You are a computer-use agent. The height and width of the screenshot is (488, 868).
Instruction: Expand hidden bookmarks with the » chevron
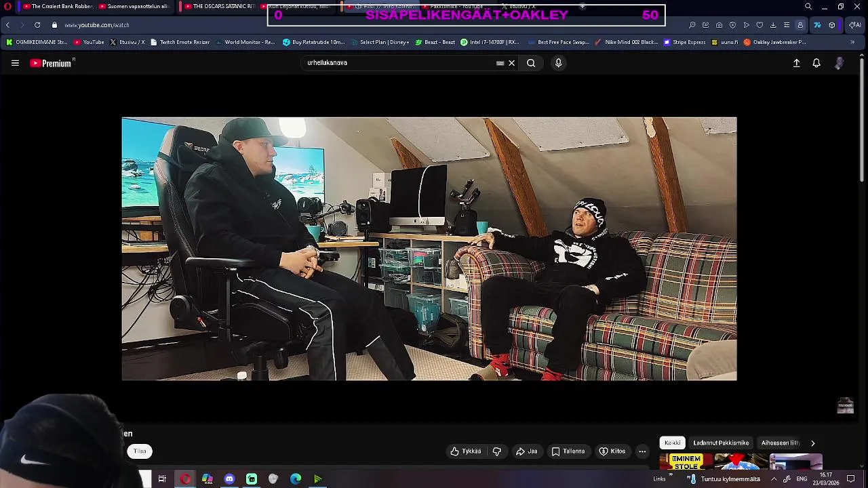click(852, 42)
